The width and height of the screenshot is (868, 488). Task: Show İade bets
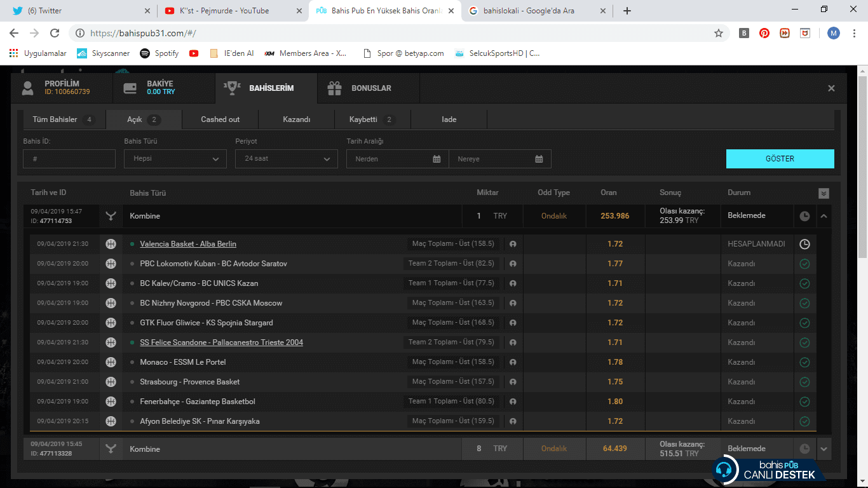(x=449, y=119)
